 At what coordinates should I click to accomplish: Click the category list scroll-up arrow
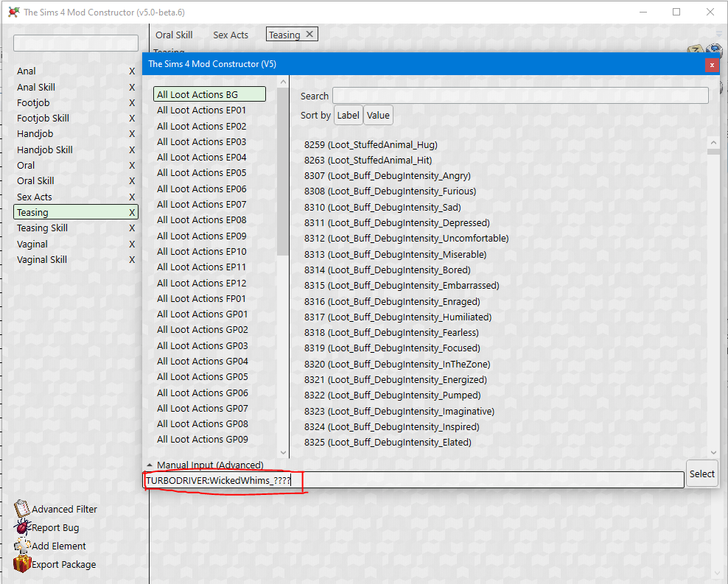[283, 82]
